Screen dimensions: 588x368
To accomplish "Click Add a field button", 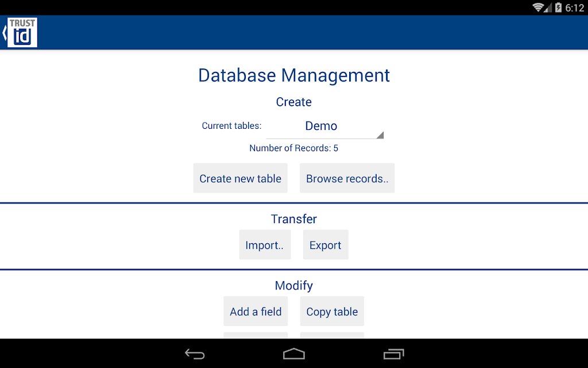I will [256, 311].
